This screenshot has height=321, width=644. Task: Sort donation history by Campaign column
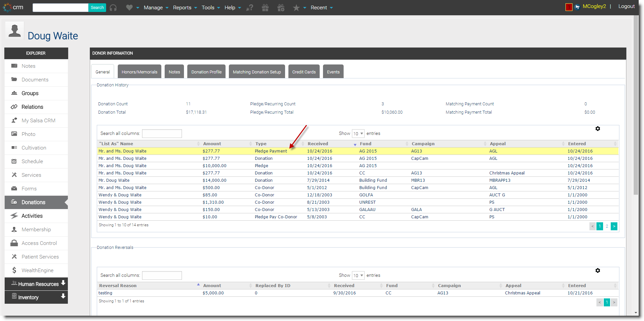(x=449, y=144)
